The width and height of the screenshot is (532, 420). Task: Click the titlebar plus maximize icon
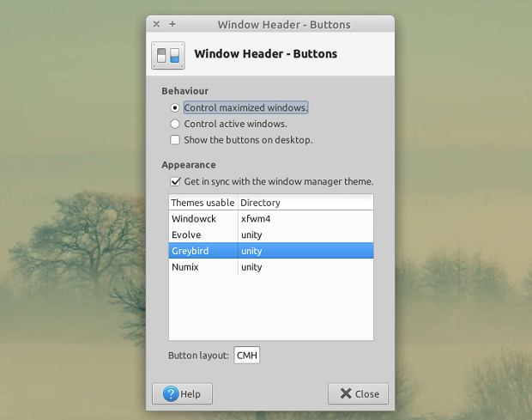(172, 24)
